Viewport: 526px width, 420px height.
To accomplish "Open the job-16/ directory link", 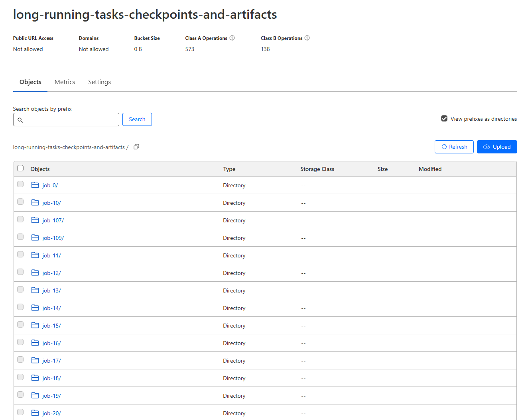I will tap(51, 343).
